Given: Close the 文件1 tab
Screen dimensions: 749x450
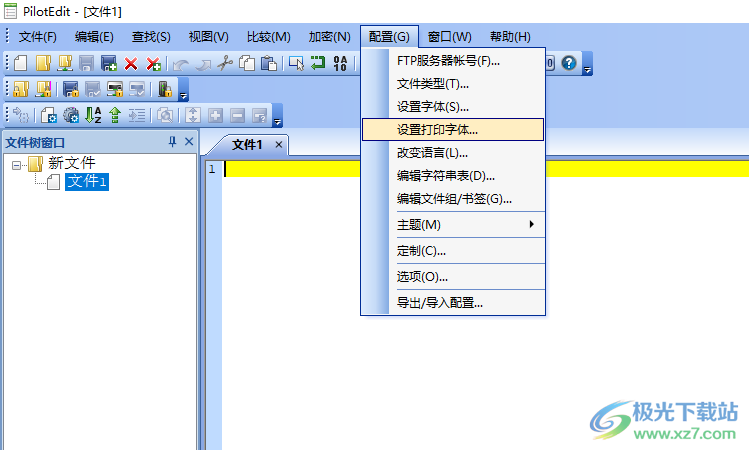Looking at the screenshot, I should [x=279, y=144].
